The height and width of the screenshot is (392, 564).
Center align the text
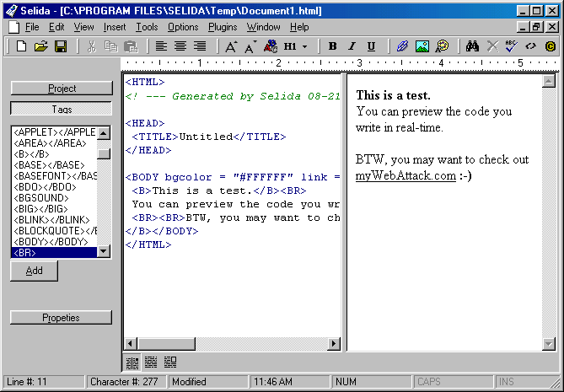click(x=180, y=46)
